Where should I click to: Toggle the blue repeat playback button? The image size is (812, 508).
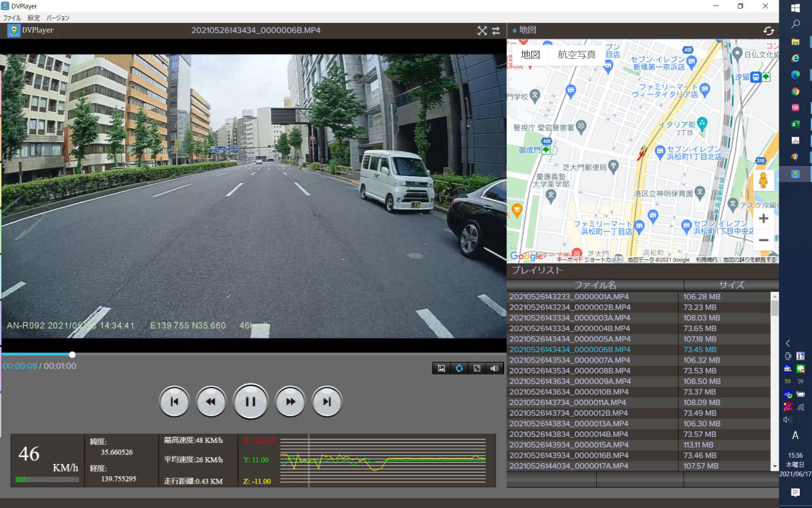point(459,368)
